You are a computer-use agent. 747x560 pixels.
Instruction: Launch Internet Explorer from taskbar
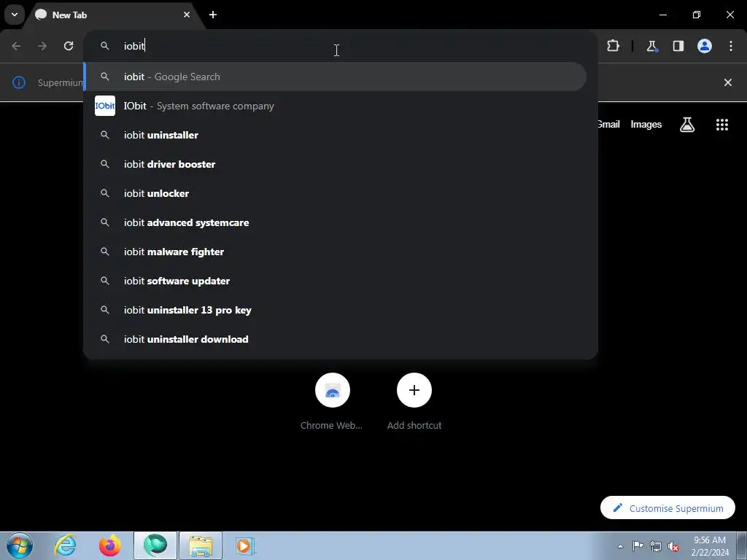click(x=65, y=545)
